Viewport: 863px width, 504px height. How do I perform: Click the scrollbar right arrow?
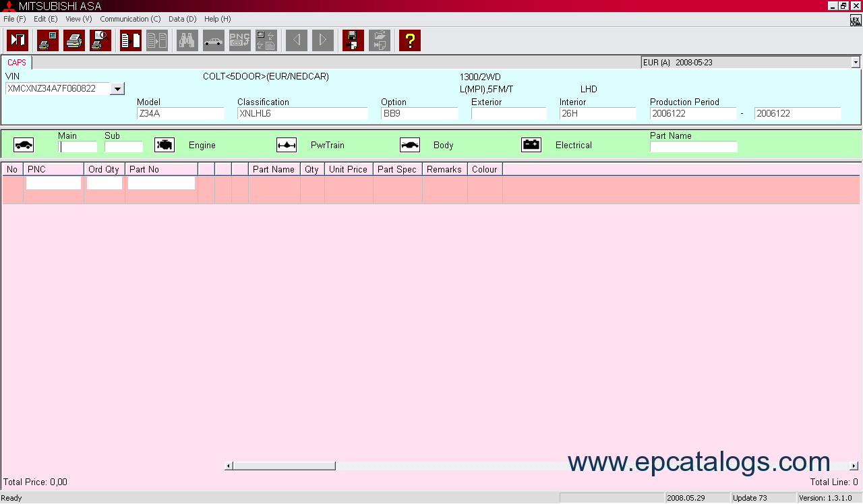click(854, 466)
